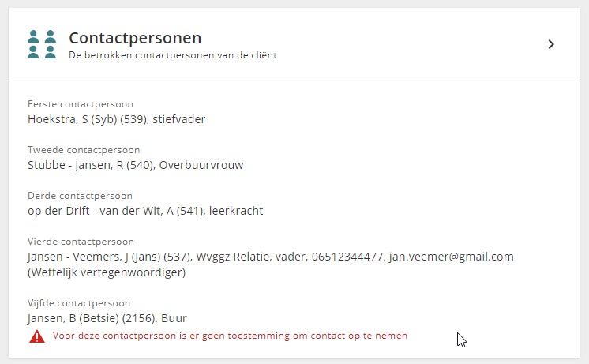Click the red no-permission warning message
This screenshot has height=364, width=589.
pyautogui.click(x=230, y=336)
